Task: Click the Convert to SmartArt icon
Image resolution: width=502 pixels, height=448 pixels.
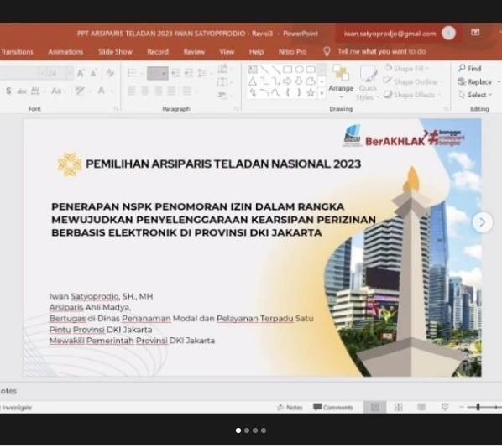Action: coord(222,95)
